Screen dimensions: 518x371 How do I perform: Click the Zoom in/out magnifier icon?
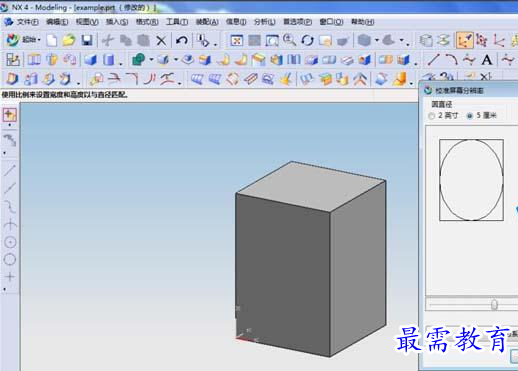click(289, 40)
